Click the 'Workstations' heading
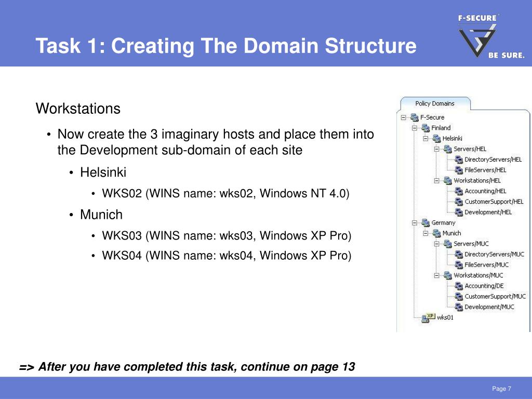The width and height of the screenshot is (532, 399). click(x=78, y=109)
